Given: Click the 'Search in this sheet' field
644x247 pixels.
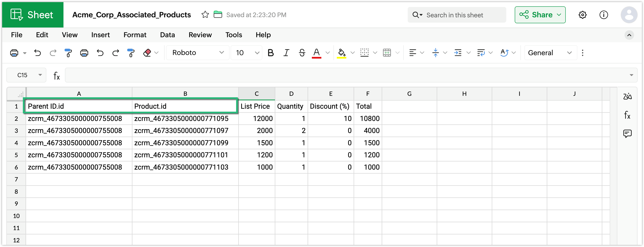Looking at the screenshot, I should pos(457,15).
